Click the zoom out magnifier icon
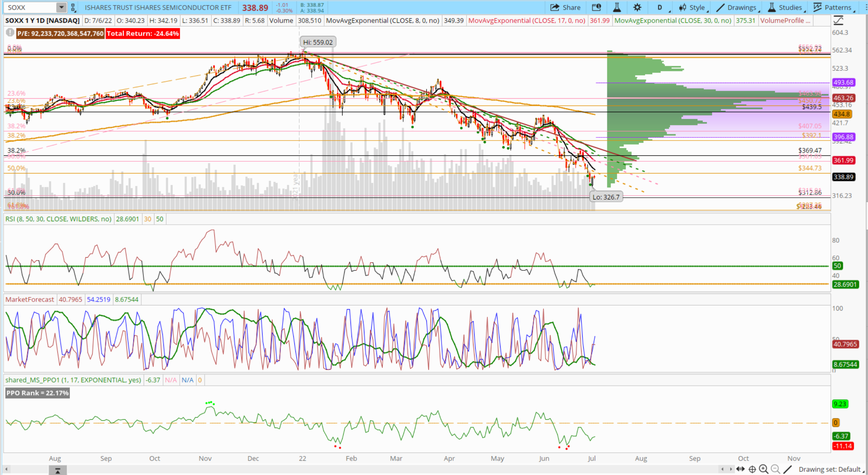 (x=776, y=469)
